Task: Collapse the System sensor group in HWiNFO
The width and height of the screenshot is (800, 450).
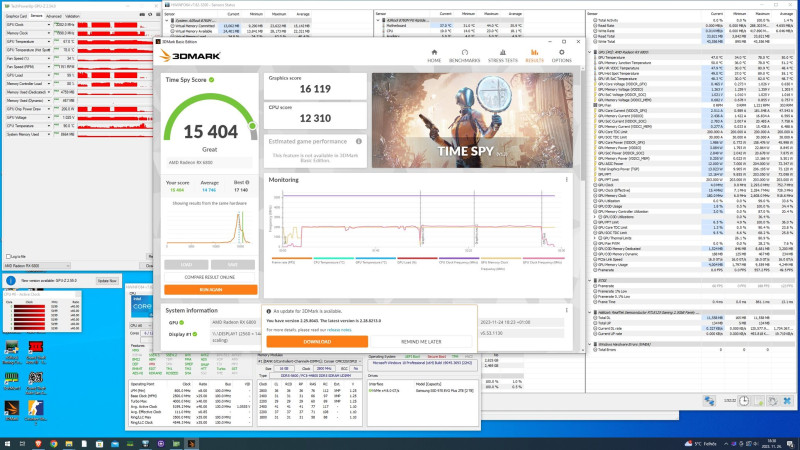Action: [166, 20]
